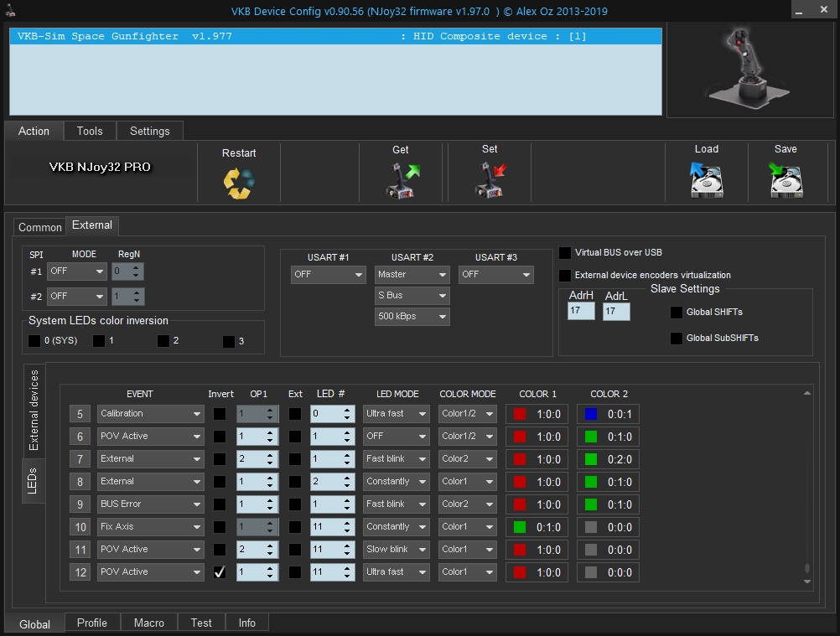Switch to the Macro bottom tab
The height and width of the screenshot is (636, 840).
pyautogui.click(x=149, y=623)
